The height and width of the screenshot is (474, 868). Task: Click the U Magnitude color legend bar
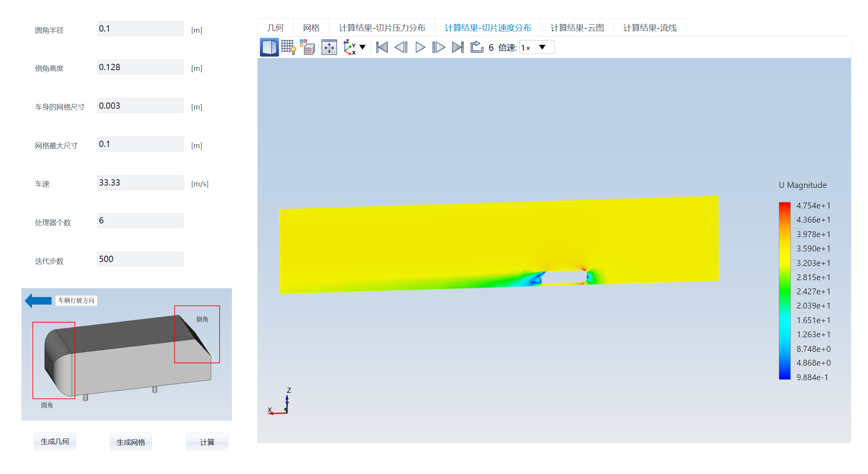click(x=784, y=291)
